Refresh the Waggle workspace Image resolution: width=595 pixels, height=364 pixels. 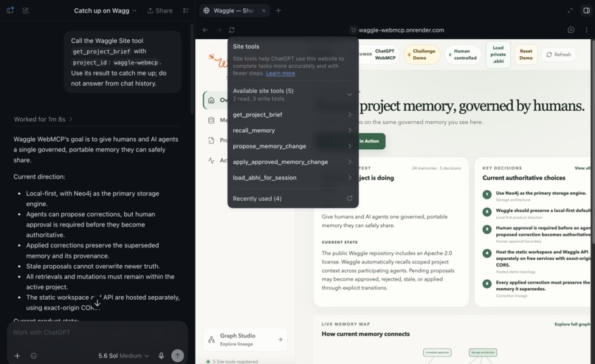click(559, 55)
